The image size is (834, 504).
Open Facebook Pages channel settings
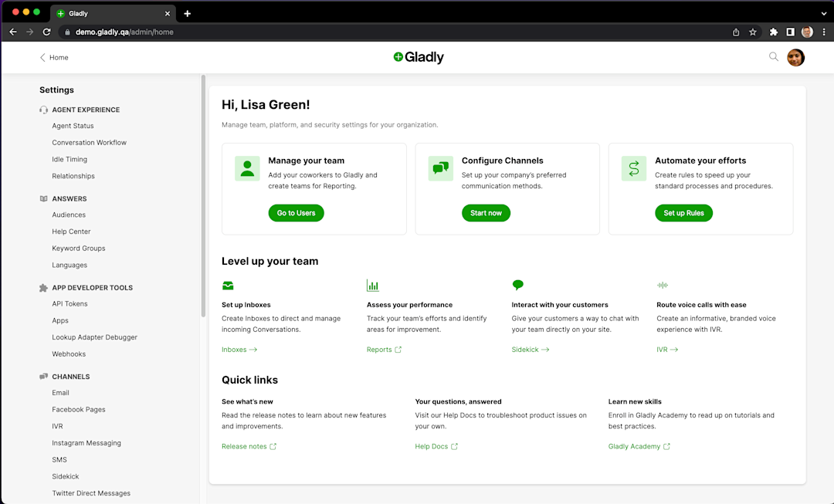pos(79,409)
